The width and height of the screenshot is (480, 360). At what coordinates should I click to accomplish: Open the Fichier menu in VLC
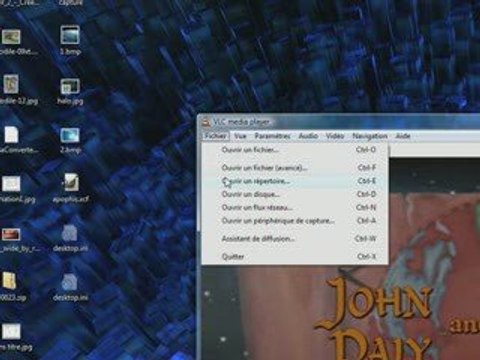(x=215, y=136)
